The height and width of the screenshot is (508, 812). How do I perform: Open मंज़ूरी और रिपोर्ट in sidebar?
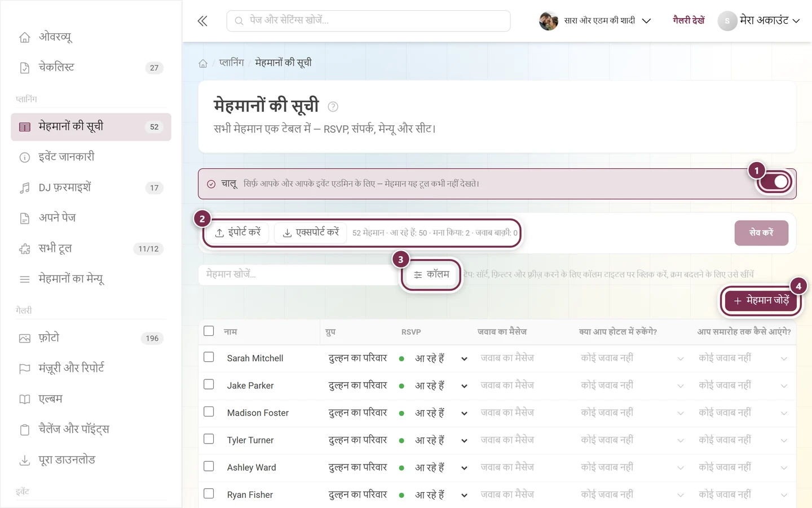91,369
